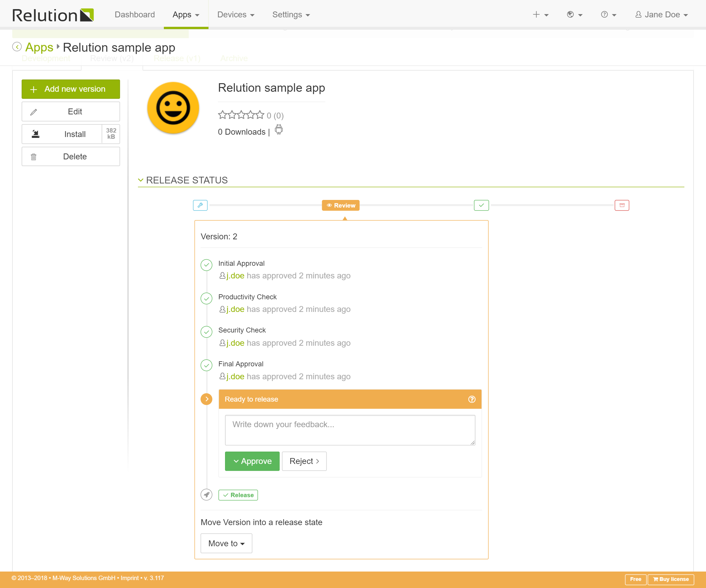
Task: Click j.doe link under Security Check
Action: coord(235,343)
